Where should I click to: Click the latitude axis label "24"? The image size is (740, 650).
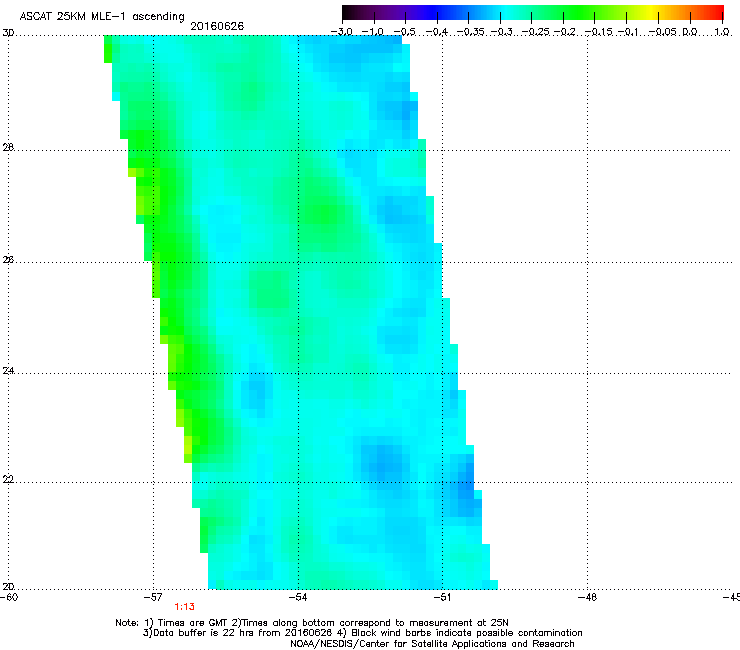click(8, 371)
